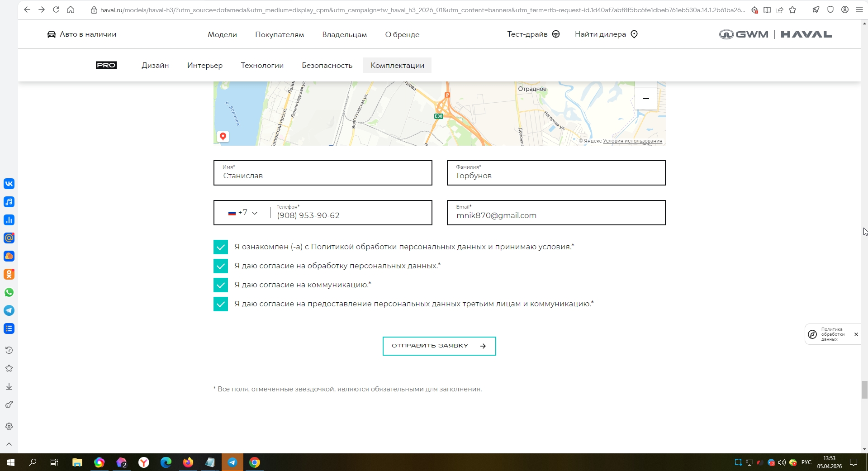Go back to the previous page
Viewport: 868px width, 471px height.
[x=27, y=10]
